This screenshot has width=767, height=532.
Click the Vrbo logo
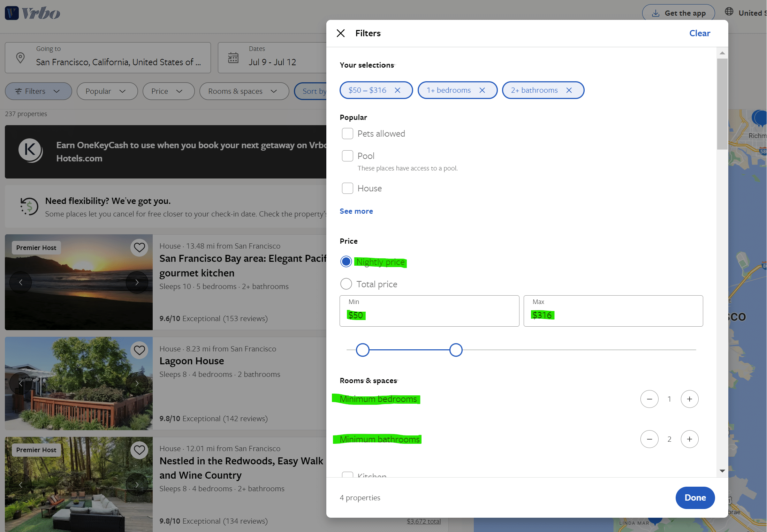coord(33,13)
